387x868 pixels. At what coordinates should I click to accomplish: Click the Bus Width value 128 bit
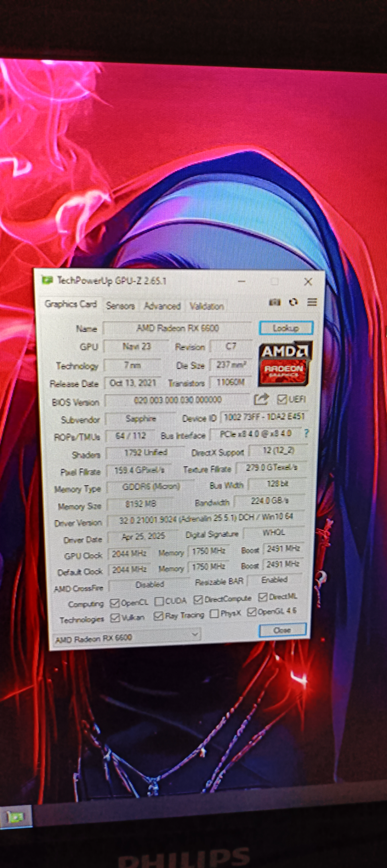click(277, 484)
